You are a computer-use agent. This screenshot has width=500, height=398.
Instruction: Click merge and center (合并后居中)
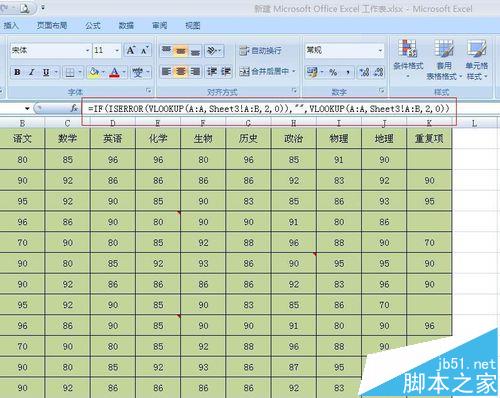point(264,71)
